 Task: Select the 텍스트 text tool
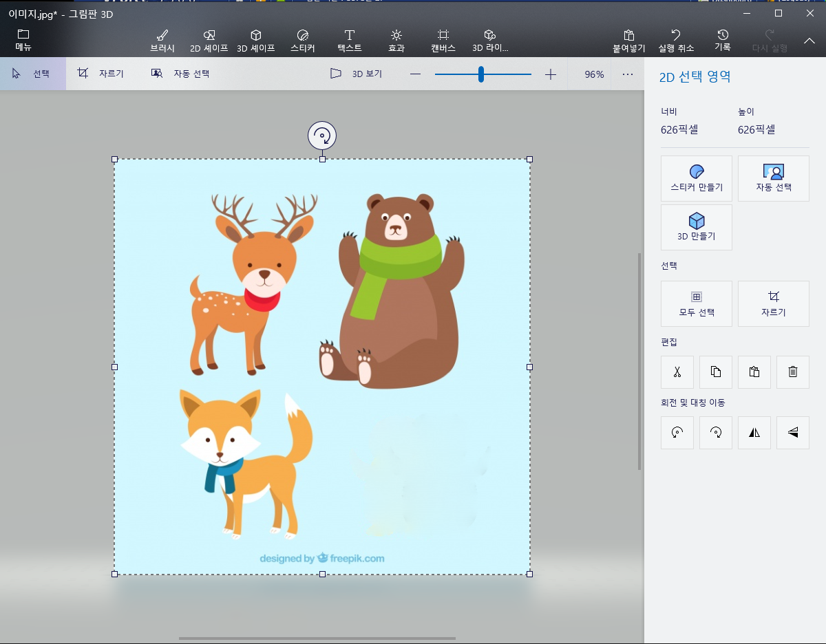(350, 41)
